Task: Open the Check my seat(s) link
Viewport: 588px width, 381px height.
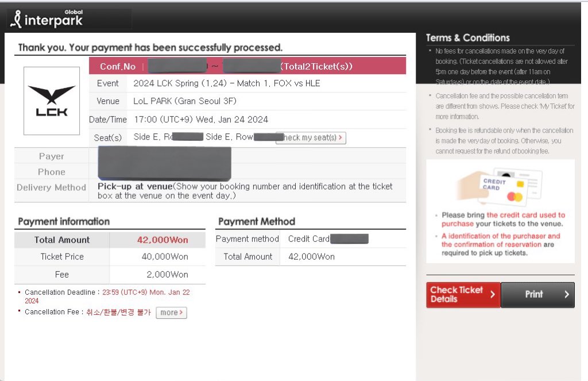Action: pyautogui.click(x=311, y=138)
